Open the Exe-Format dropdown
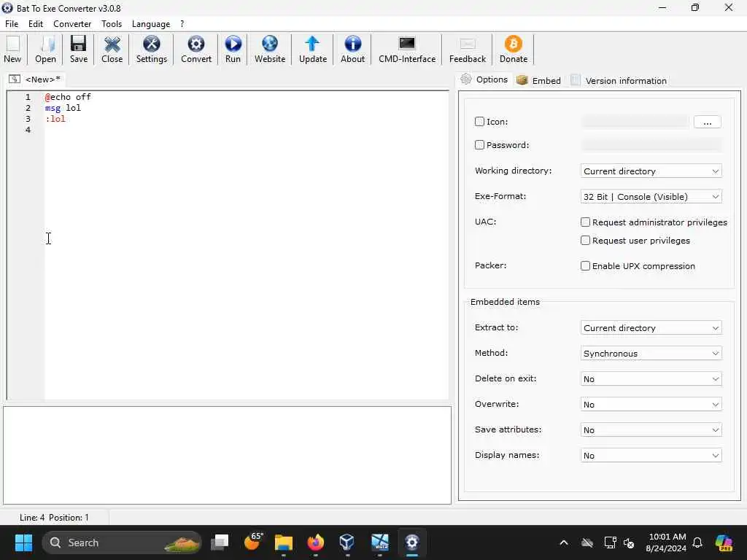 [651, 197]
